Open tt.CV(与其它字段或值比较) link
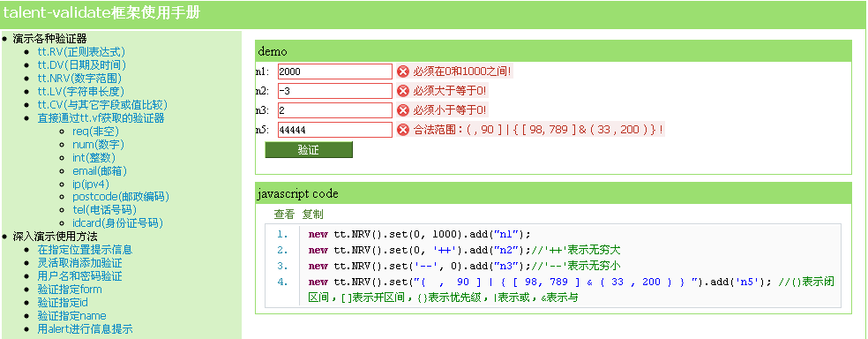The height and width of the screenshot is (339, 868). (x=102, y=105)
